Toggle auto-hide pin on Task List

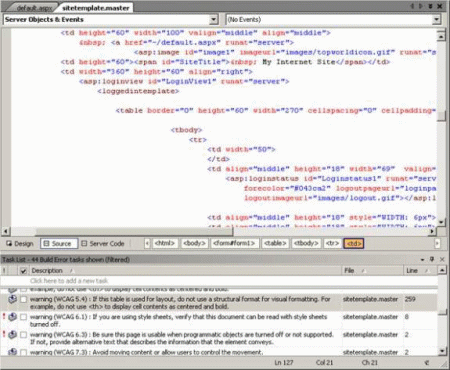click(432, 259)
